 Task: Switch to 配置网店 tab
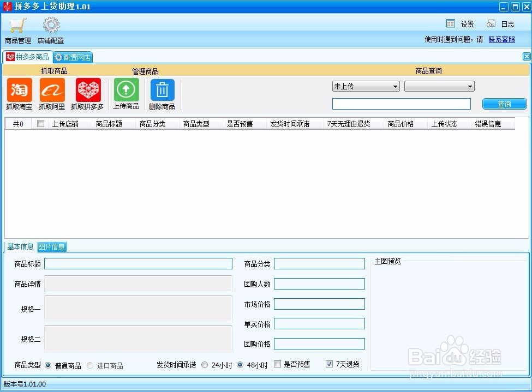(73, 57)
